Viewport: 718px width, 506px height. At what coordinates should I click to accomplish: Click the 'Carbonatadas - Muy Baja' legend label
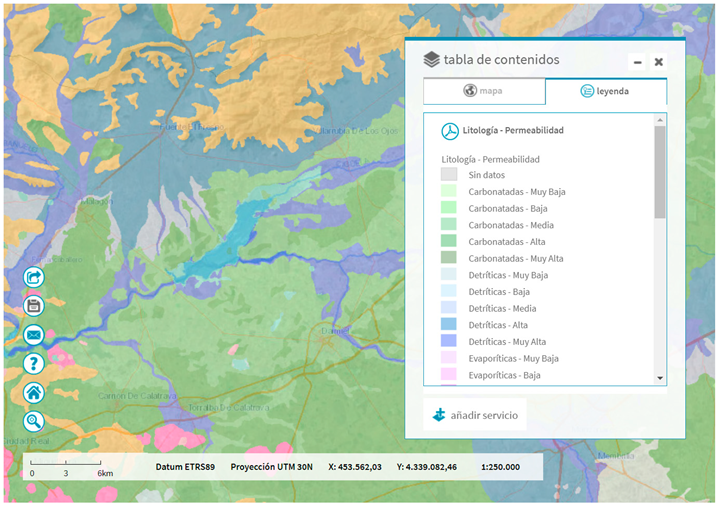[x=517, y=192]
